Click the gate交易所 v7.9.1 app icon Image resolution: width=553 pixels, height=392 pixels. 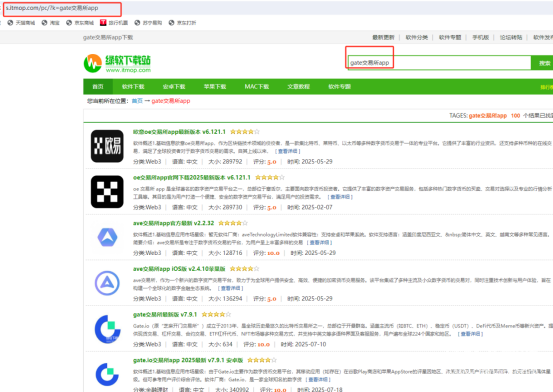(107, 329)
